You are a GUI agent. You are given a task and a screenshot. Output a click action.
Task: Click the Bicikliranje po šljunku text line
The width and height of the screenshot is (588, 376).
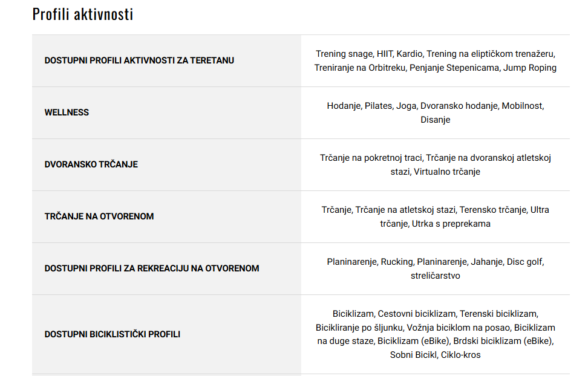436,328
